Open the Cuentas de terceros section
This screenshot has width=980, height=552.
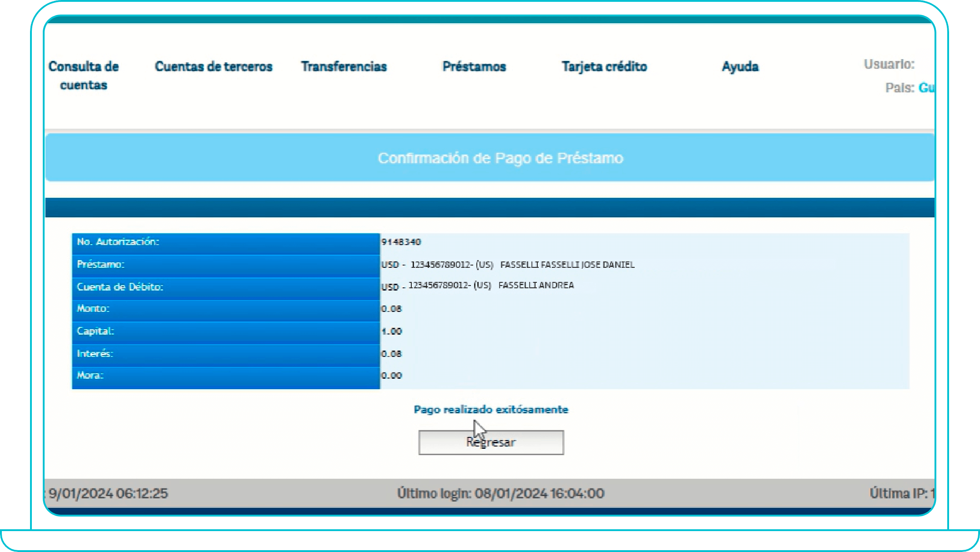click(213, 66)
